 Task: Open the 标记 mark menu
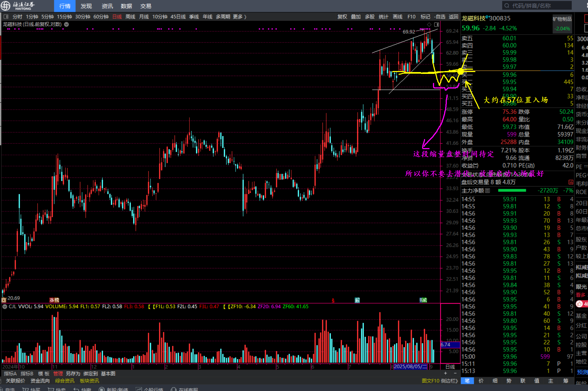(425, 17)
